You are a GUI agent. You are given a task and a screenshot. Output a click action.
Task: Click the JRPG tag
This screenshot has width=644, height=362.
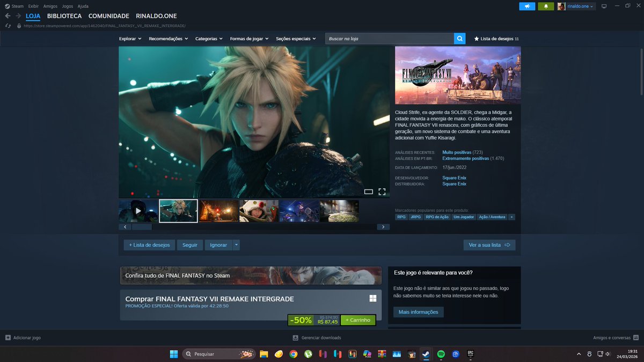(x=415, y=217)
